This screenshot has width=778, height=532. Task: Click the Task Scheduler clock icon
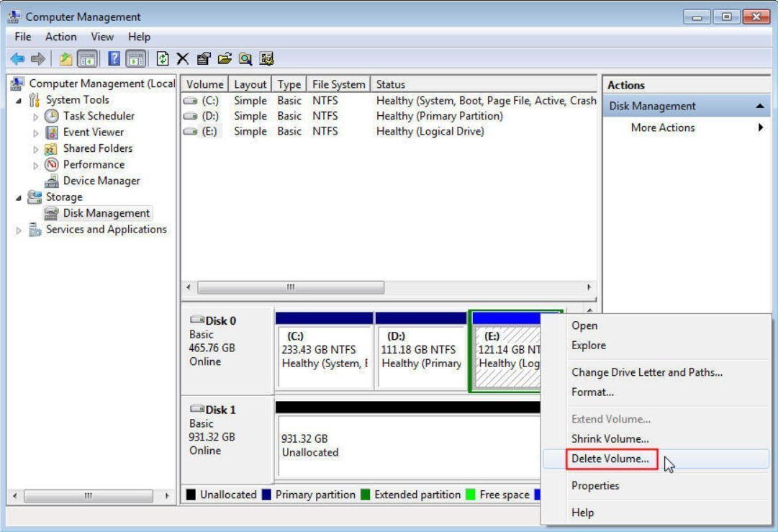pyautogui.click(x=52, y=116)
